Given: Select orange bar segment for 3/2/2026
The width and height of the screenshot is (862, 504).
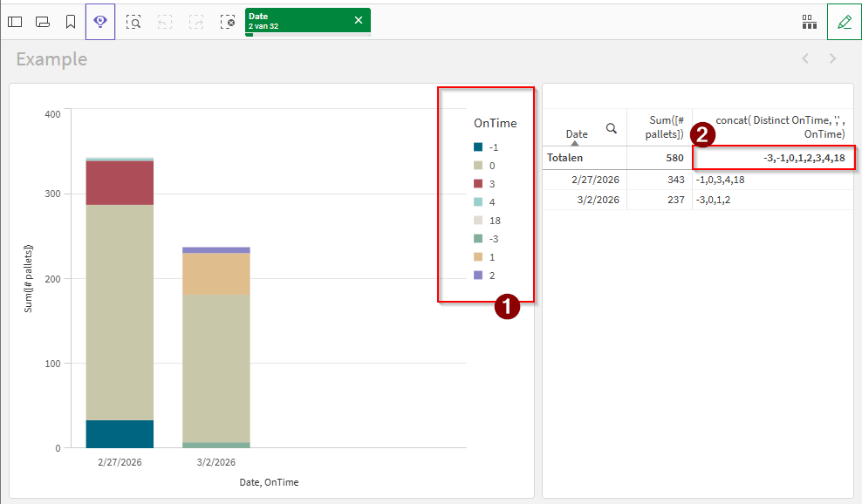Looking at the screenshot, I should [x=216, y=274].
